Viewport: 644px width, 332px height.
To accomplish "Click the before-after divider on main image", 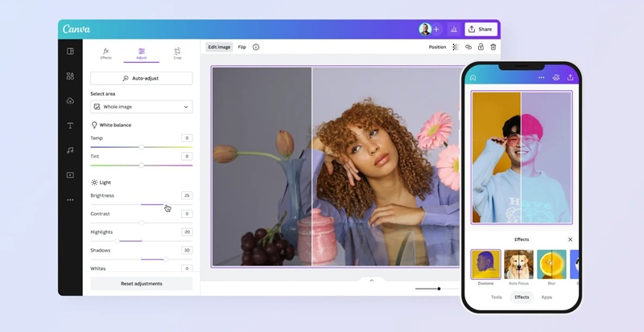I will coord(312,166).
